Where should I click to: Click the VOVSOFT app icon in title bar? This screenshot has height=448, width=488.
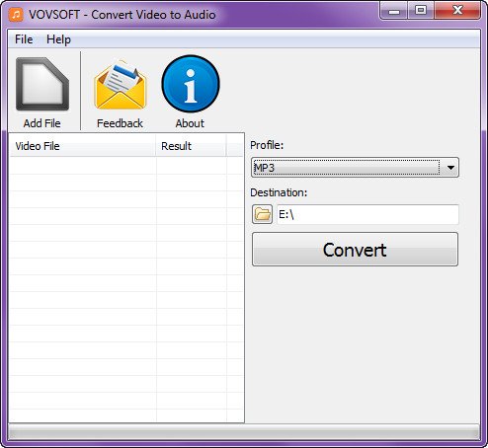(x=16, y=14)
